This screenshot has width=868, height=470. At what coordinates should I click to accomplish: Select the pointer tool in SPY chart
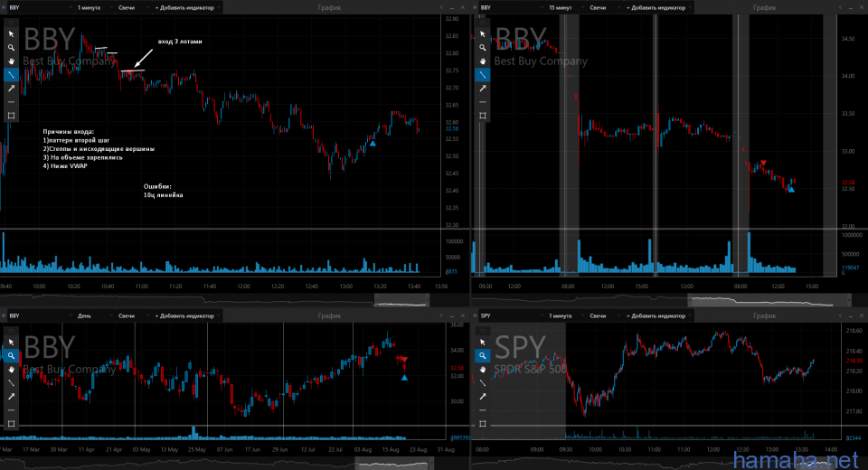point(483,343)
